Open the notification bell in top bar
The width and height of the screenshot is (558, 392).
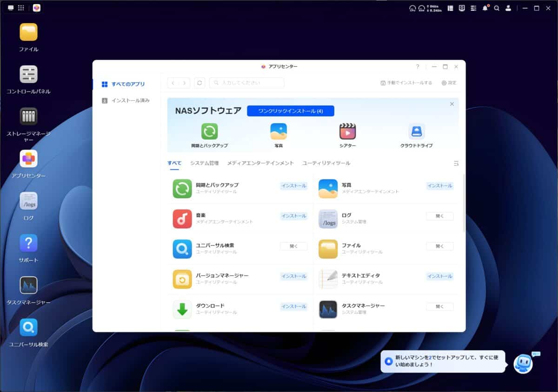[485, 8]
